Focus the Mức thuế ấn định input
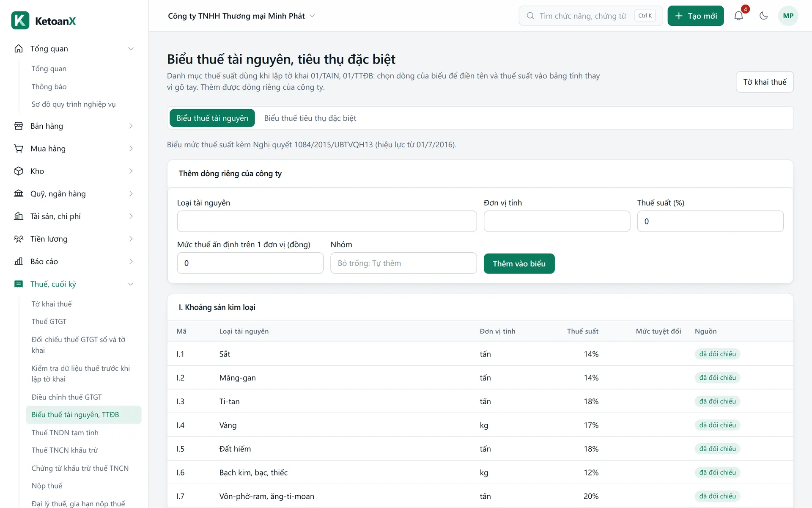 point(250,263)
